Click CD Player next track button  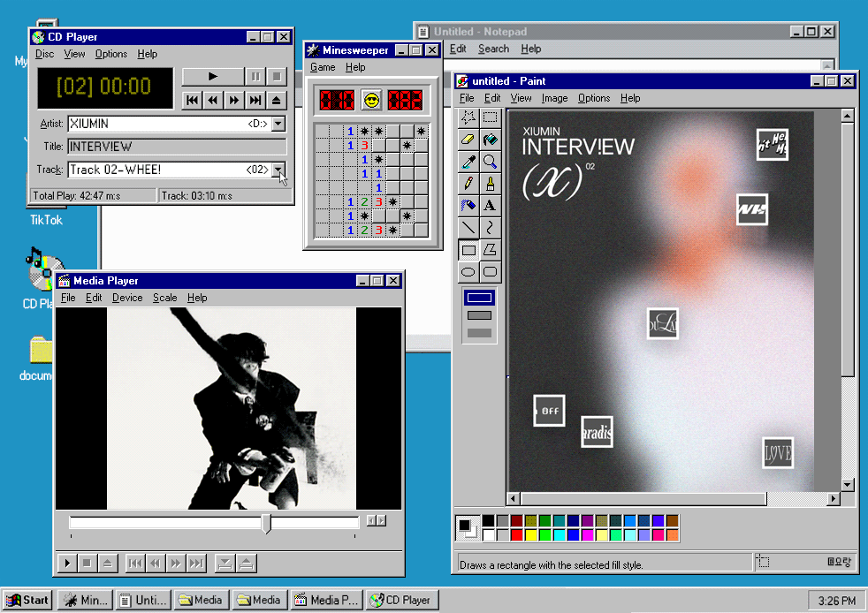255,100
